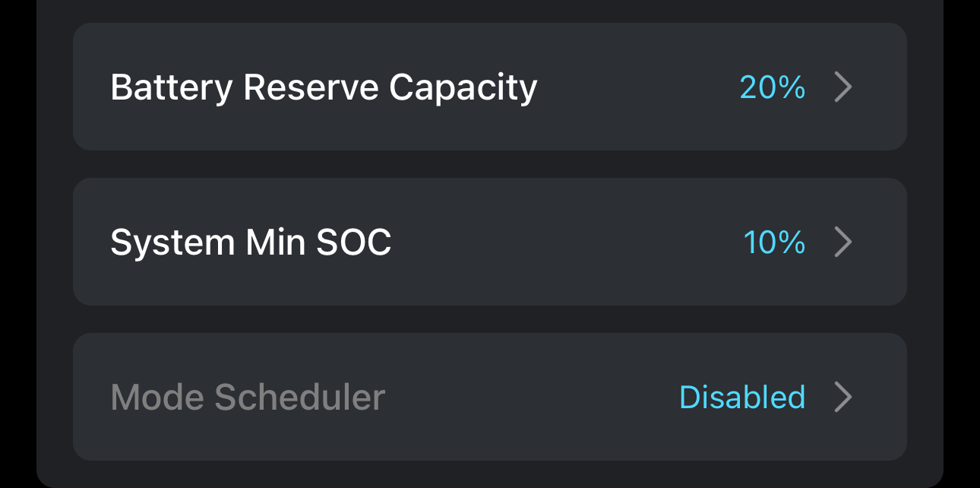This screenshot has height=488, width=980.
Task: Tap the word "System" in the middle row
Action: pos(172,242)
